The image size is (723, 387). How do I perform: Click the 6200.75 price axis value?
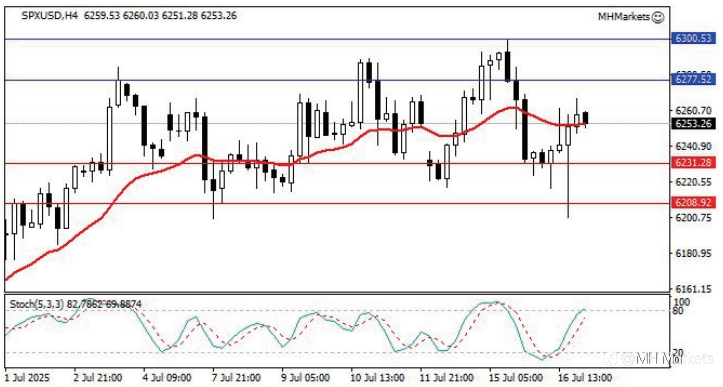[693, 218]
